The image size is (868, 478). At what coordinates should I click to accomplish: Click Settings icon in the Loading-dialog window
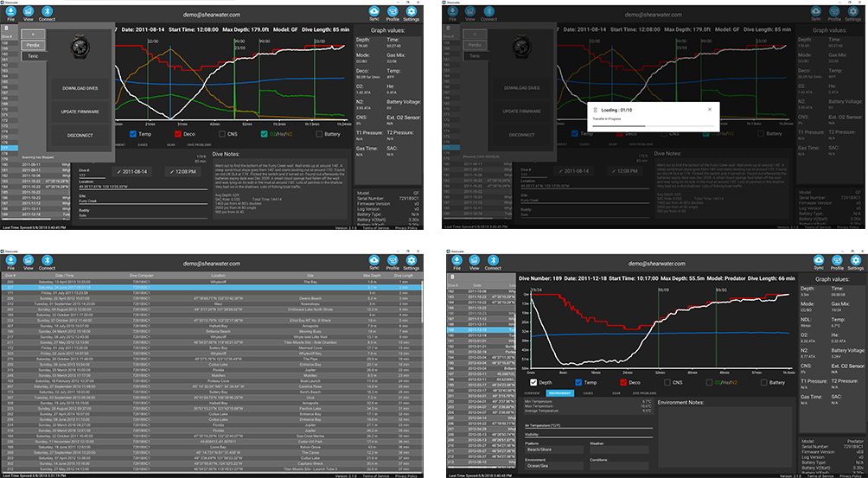(x=855, y=10)
